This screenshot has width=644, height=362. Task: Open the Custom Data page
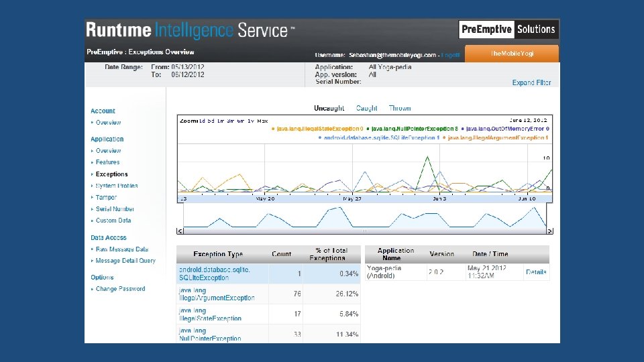click(113, 221)
